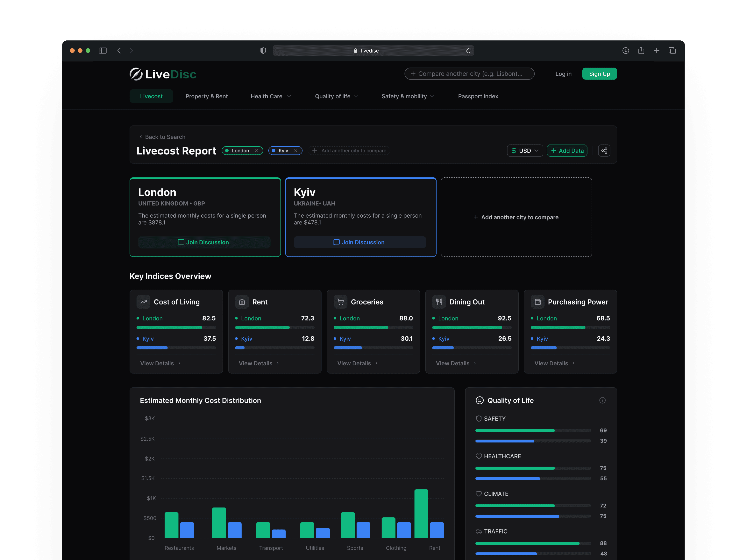Open the USD currency dropdown
This screenshot has width=747, height=560.
525,150
